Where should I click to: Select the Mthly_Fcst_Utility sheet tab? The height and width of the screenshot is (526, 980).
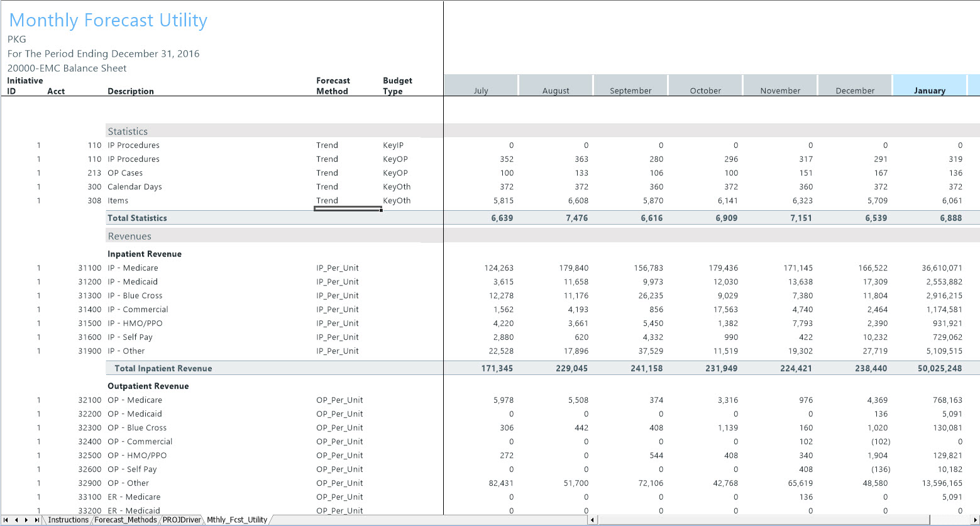click(x=237, y=520)
